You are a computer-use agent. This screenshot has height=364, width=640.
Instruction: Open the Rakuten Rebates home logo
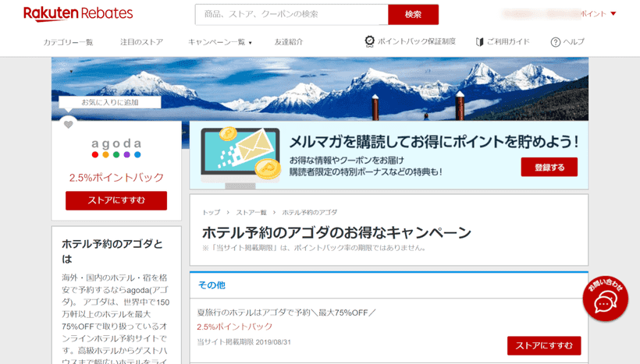pos(78,13)
